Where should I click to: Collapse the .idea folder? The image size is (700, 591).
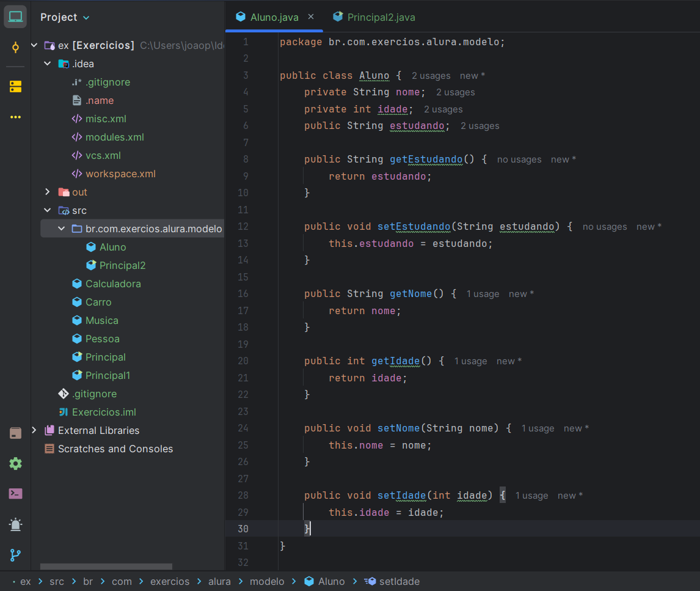pyautogui.click(x=48, y=64)
